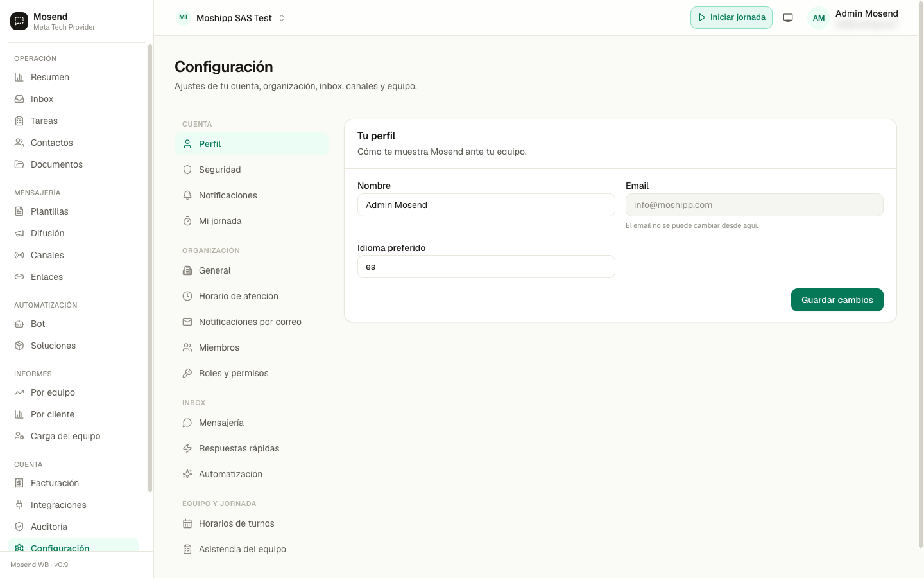This screenshot has height=578, width=924.
Task: Click the disabled Email field
Action: [755, 205]
